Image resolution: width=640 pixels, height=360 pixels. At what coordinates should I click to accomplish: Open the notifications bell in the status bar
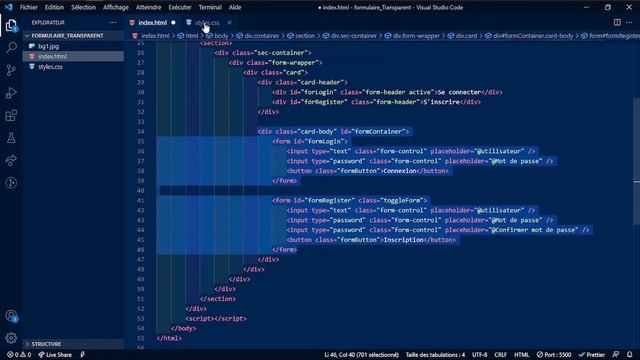point(630,355)
